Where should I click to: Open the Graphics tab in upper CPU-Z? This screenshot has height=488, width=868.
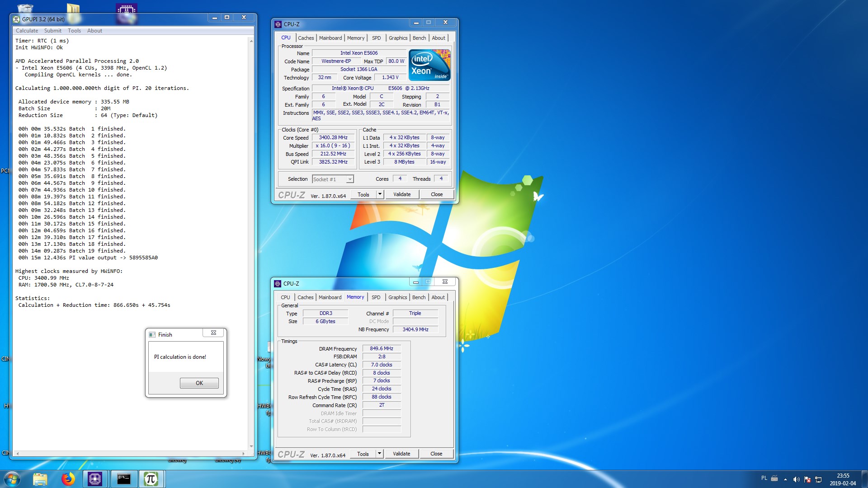point(398,38)
